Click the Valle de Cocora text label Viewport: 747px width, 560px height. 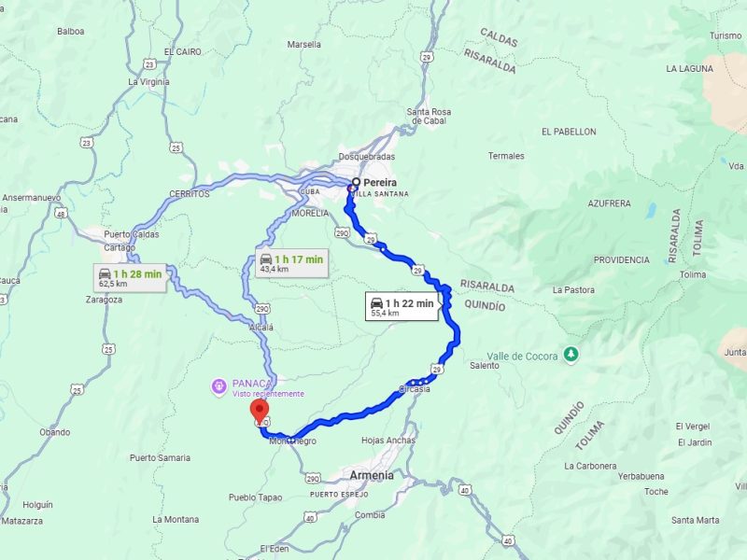[522, 357]
